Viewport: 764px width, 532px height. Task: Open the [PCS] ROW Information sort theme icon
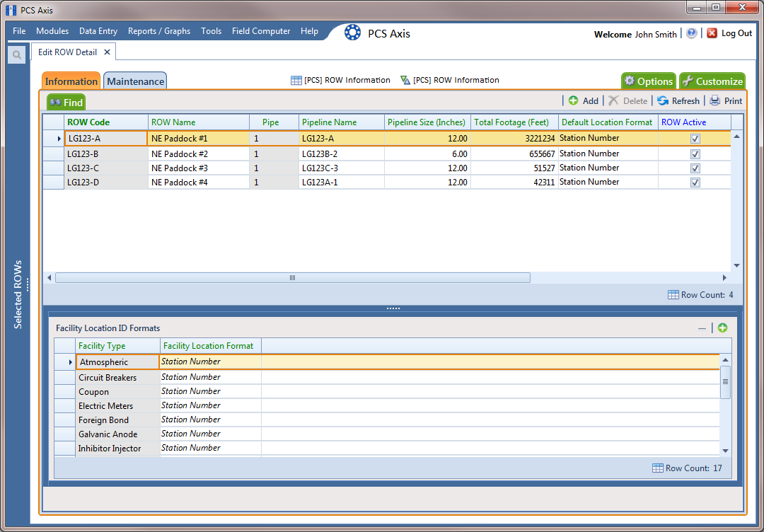click(405, 81)
